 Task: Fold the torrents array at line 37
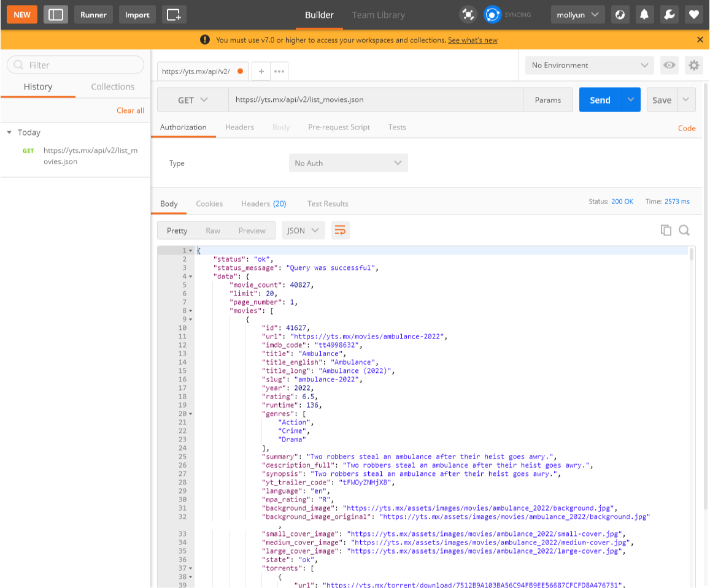[191, 568]
